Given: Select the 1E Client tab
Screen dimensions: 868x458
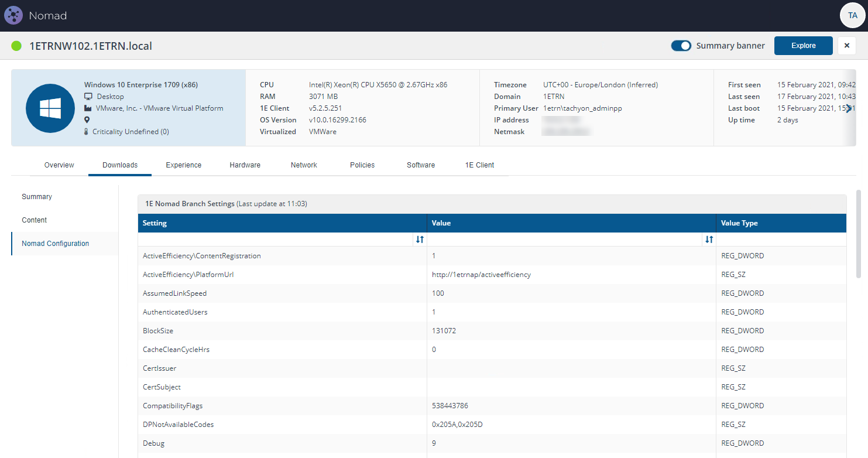Looking at the screenshot, I should click(x=480, y=165).
